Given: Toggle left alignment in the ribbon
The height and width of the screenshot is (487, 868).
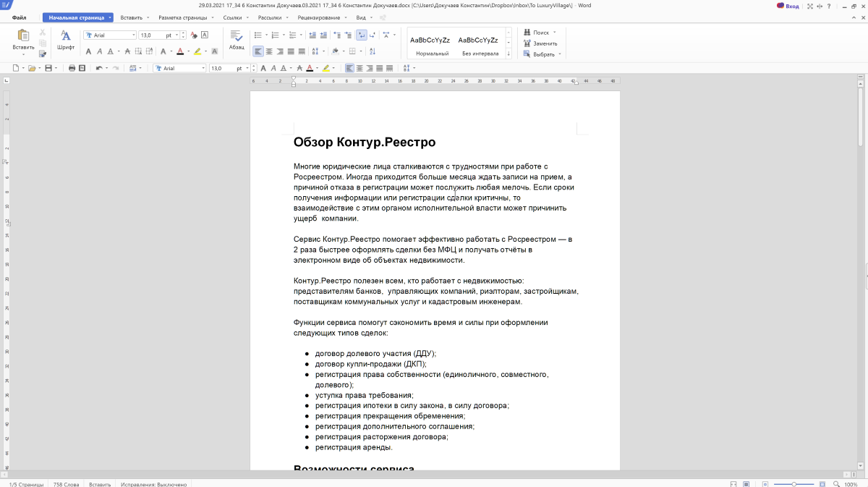Looking at the screenshot, I should [258, 51].
